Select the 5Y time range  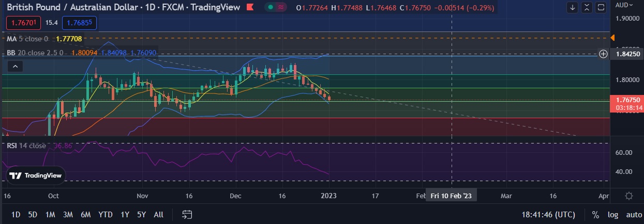click(142, 214)
